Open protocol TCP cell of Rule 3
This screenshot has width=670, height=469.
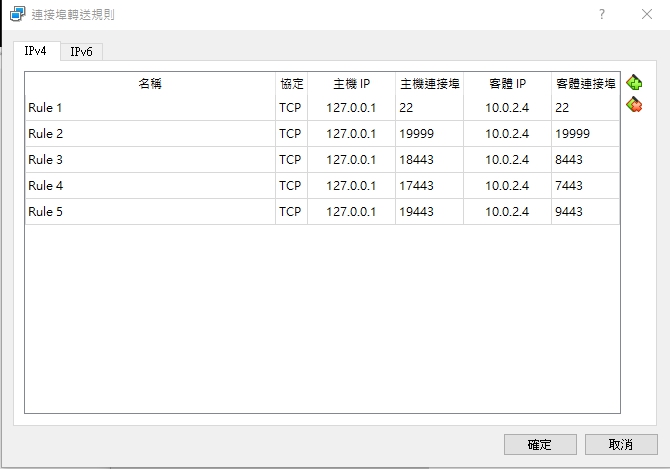[x=290, y=160]
